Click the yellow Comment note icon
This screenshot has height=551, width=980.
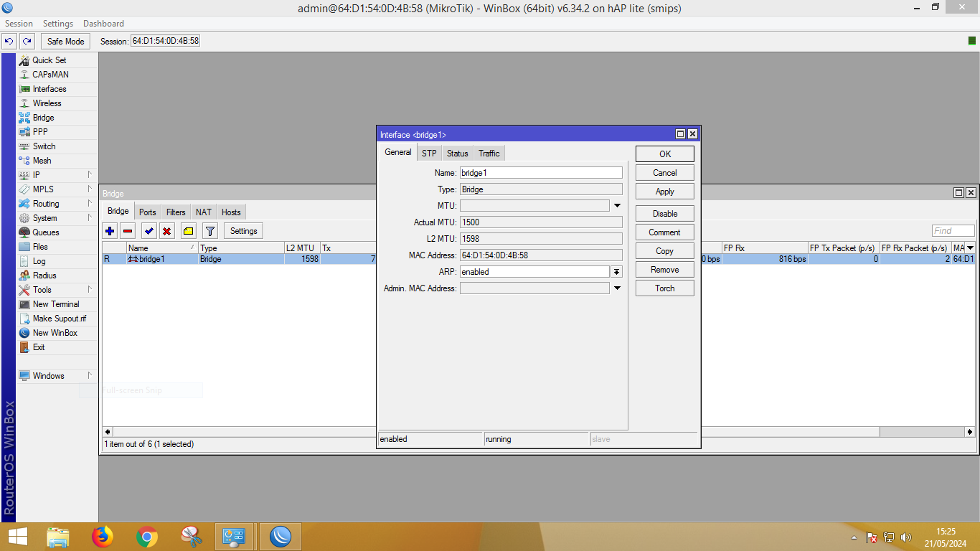[188, 231]
